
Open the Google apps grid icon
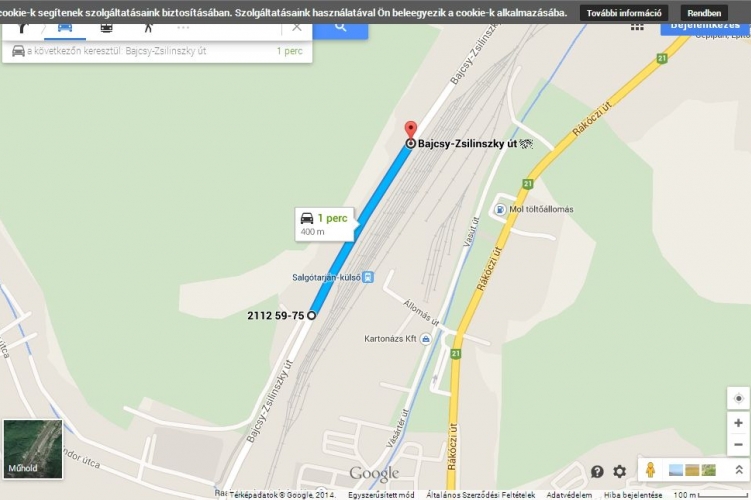point(637,27)
